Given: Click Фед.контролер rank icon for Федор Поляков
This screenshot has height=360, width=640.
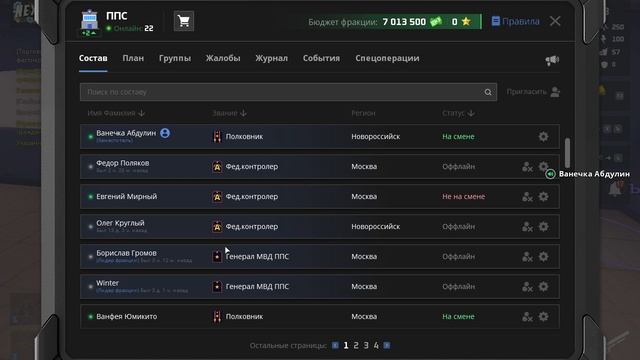Looking at the screenshot, I should click(217, 167).
